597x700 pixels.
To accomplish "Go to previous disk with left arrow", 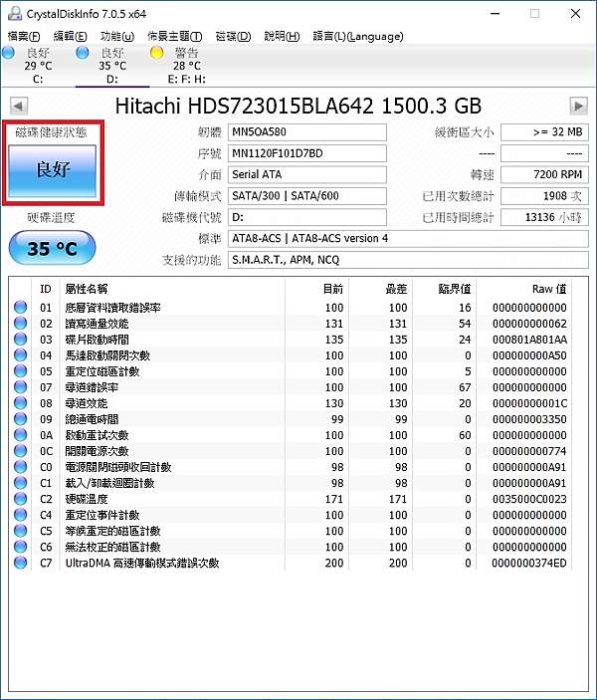I will tap(19, 107).
